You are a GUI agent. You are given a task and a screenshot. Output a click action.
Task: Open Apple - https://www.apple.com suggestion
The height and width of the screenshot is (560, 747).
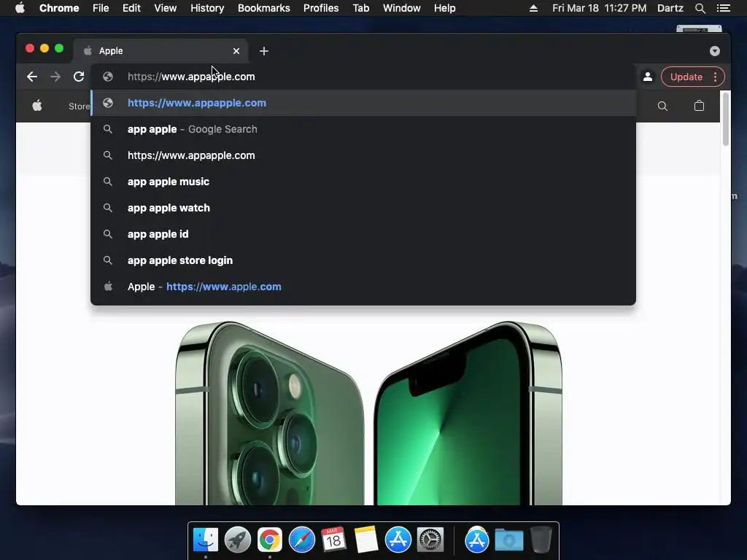click(363, 286)
